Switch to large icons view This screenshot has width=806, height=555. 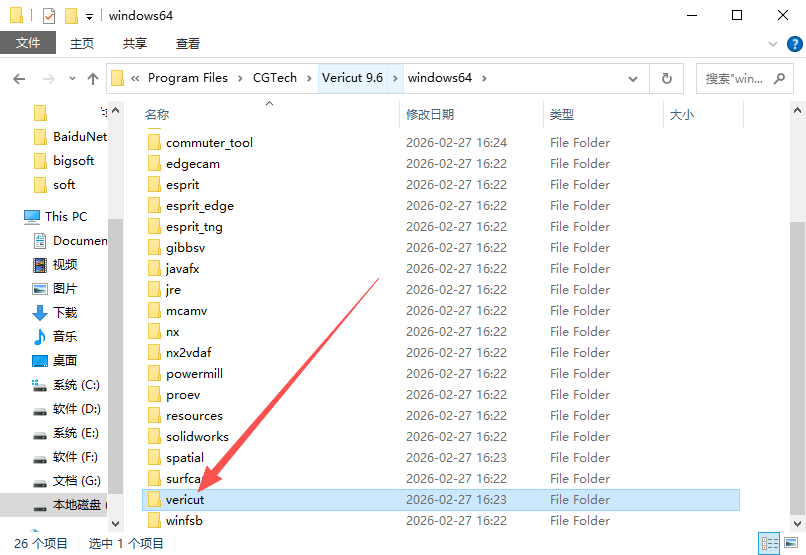tap(791, 543)
